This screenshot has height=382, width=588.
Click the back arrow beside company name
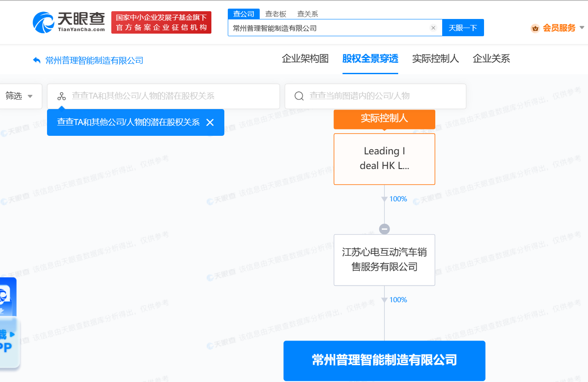[37, 60]
